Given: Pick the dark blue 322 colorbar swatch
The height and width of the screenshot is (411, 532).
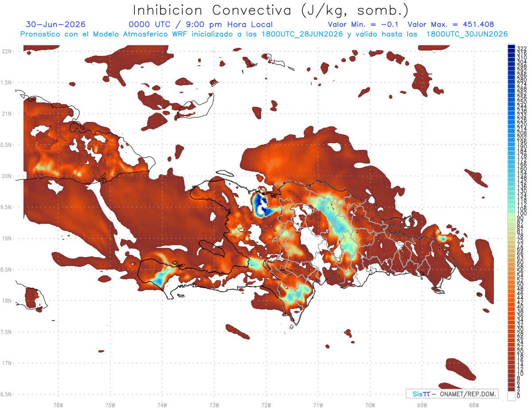Looking at the screenshot, I should (511, 47).
